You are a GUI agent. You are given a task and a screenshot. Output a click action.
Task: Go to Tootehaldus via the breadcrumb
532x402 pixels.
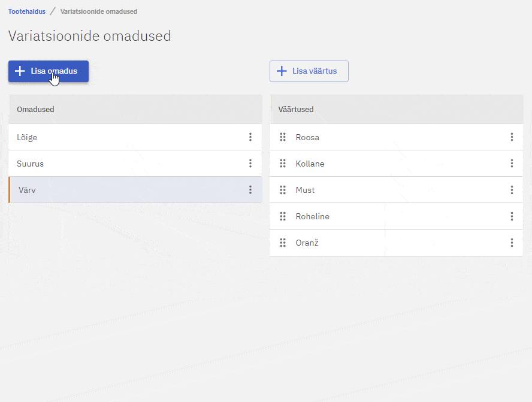[26, 11]
